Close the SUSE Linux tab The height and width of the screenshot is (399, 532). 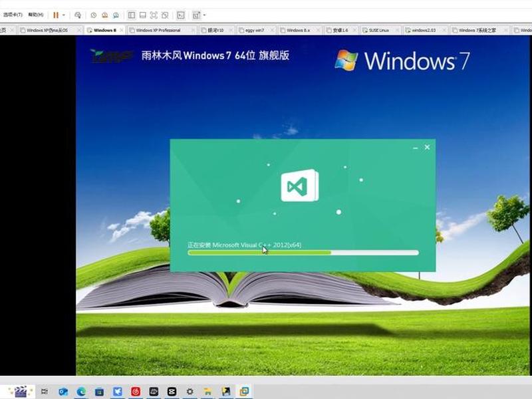pyautogui.click(x=398, y=30)
